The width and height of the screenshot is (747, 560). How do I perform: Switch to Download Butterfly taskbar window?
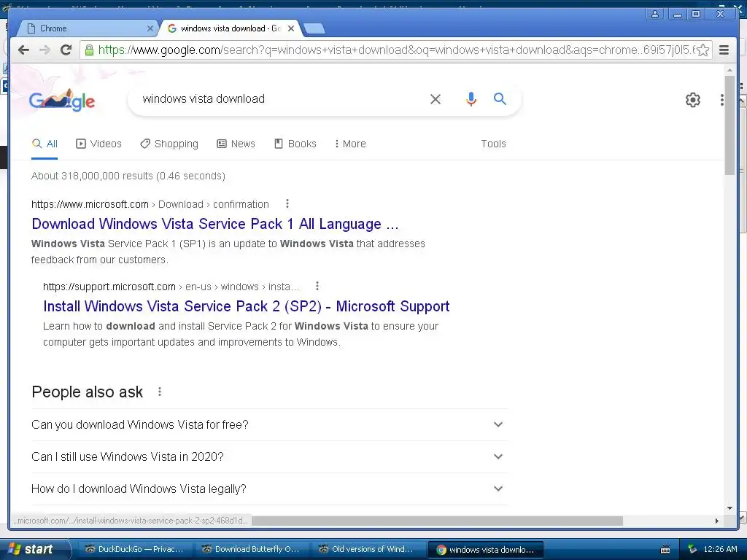(x=251, y=550)
